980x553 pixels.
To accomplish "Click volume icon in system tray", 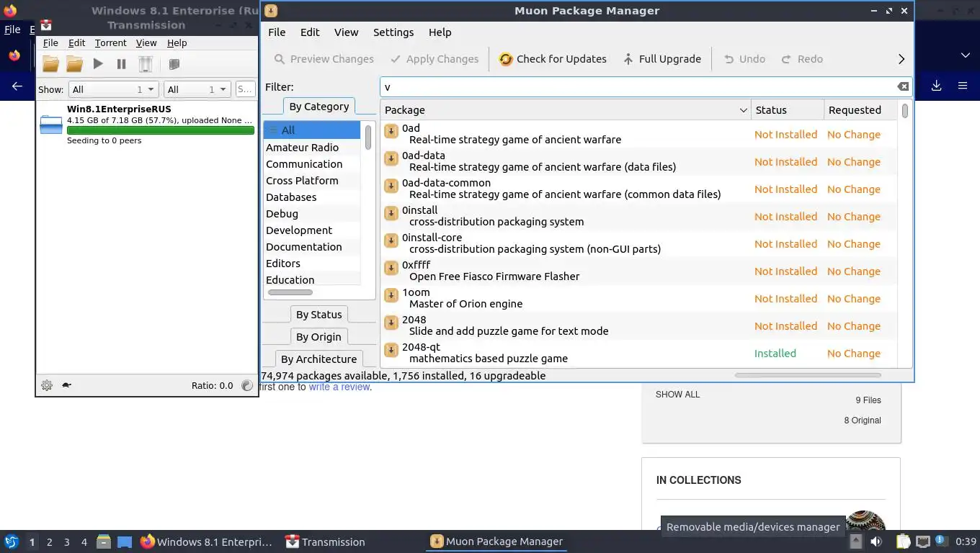I will (876, 541).
